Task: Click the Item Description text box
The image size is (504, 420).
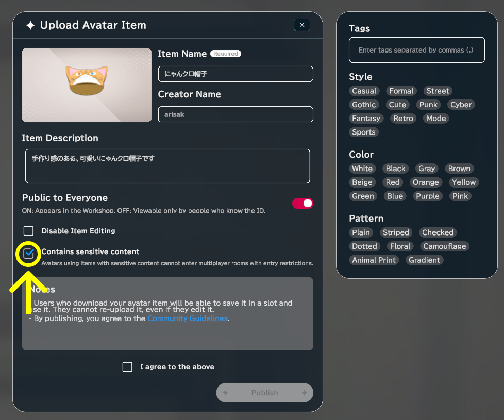Action: (167, 166)
